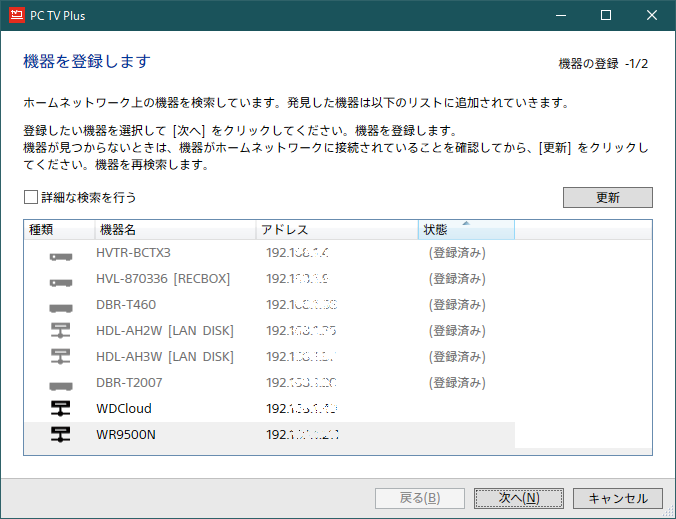Select the HVL-870336 [RECBOX] name
Screen dimensions: 676x519
click(163, 278)
